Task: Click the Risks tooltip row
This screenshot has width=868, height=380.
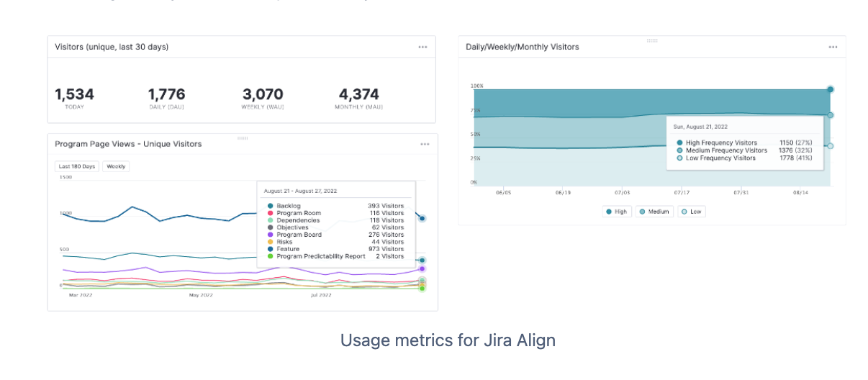Action: (x=335, y=242)
